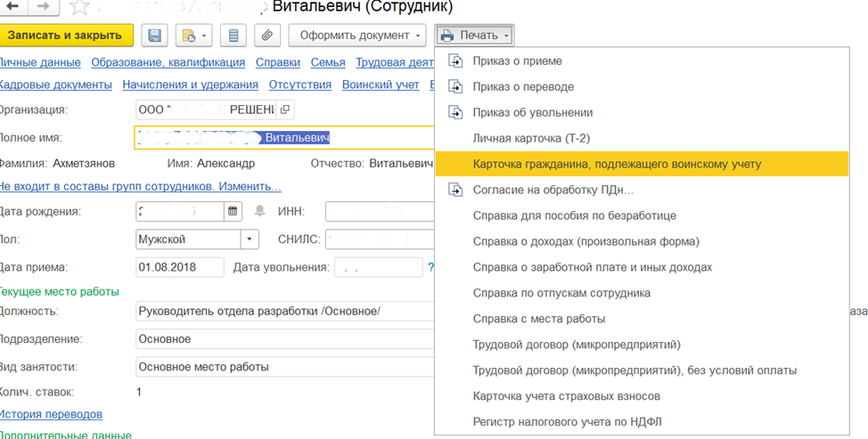868x439 pixels.
Task: Click the floppy disk save icon
Action: pyautogui.click(x=155, y=36)
